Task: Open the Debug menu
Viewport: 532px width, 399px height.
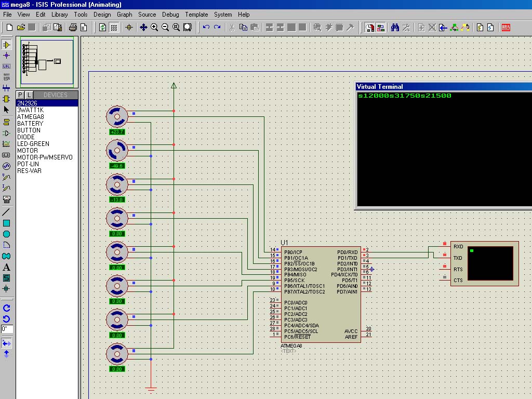Action: pyautogui.click(x=170, y=15)
